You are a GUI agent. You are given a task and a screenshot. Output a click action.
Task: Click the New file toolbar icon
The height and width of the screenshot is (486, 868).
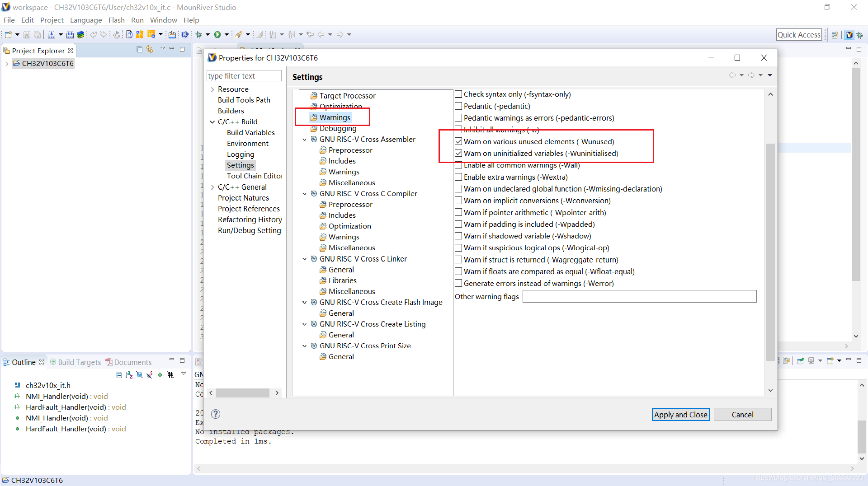click(8, 35)
